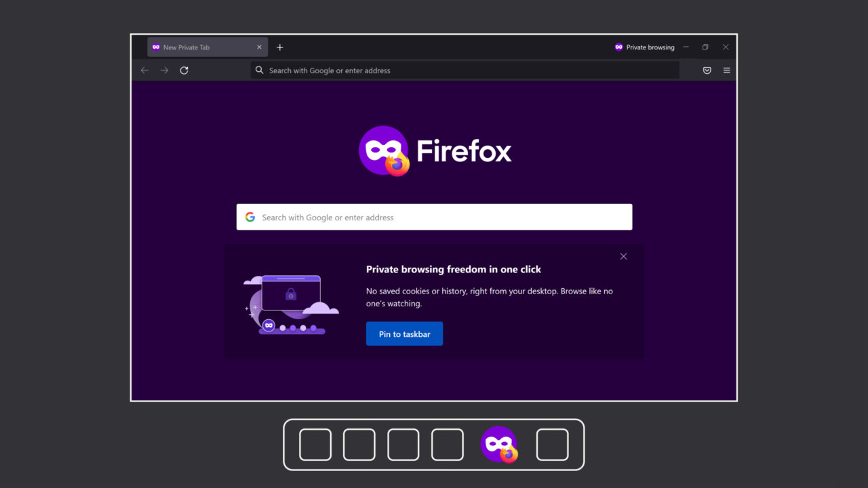This screenshot has height=488, width=868.
Task: Go back using the back arrow
Action: (144, 70)
